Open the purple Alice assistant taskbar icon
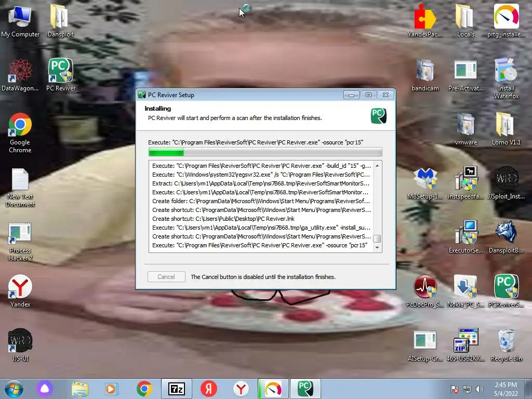 45,389
